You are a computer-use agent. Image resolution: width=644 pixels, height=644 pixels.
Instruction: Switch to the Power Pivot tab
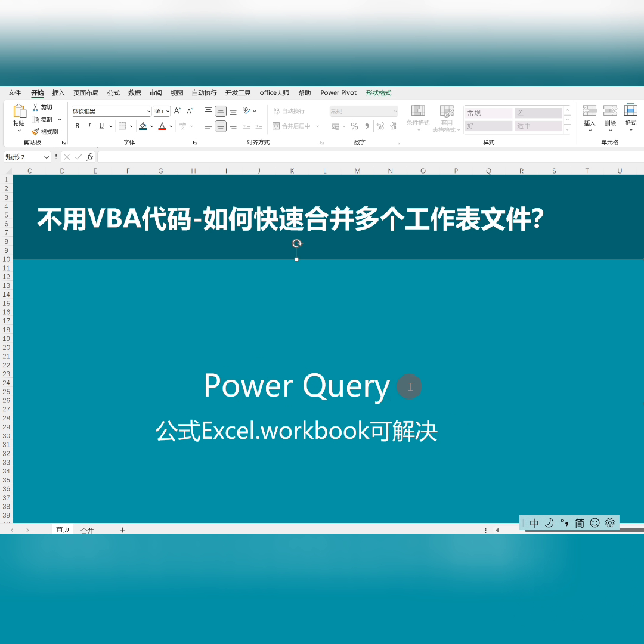coord(339,93)
